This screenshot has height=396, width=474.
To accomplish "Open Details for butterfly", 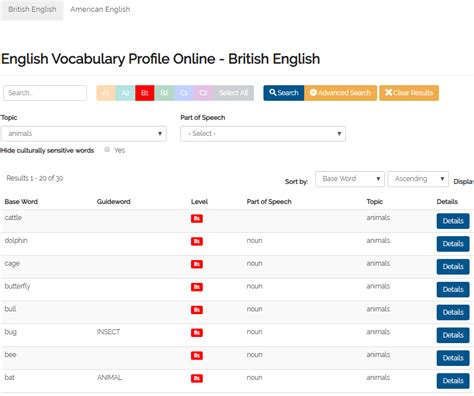I will 453,289.
